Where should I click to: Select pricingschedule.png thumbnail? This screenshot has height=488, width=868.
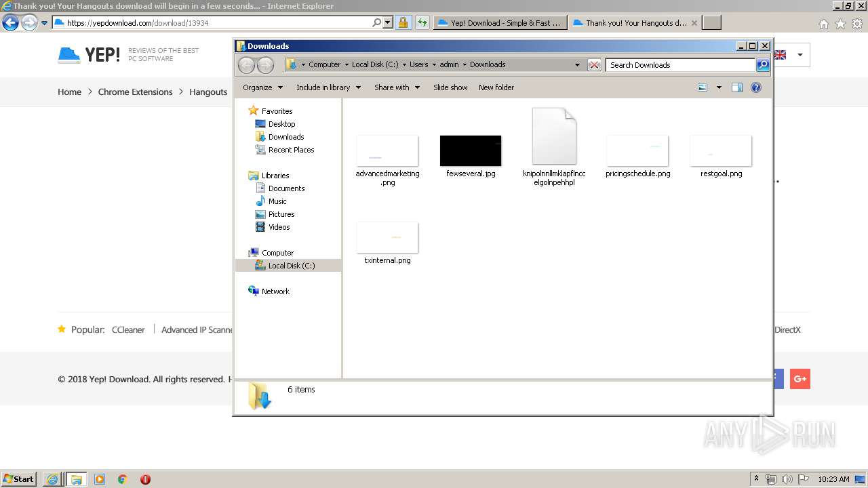click(637, 150)
